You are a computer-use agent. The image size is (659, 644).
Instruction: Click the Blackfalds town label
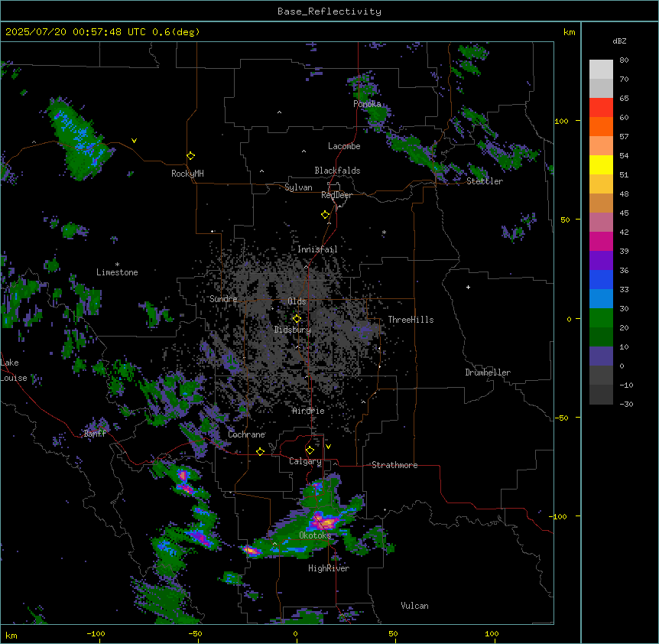337,171
